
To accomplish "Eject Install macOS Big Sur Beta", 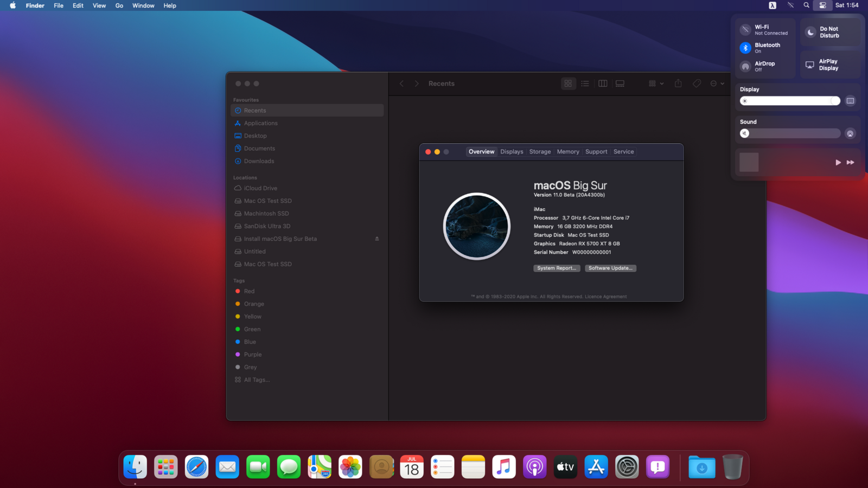I will tap(377, 239).
